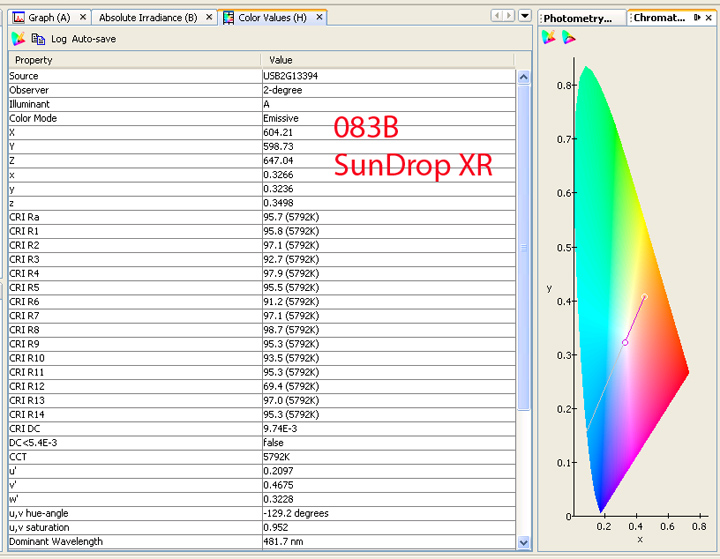Click the Auto-save button
720x559 pixels.
tap(94, 39)
